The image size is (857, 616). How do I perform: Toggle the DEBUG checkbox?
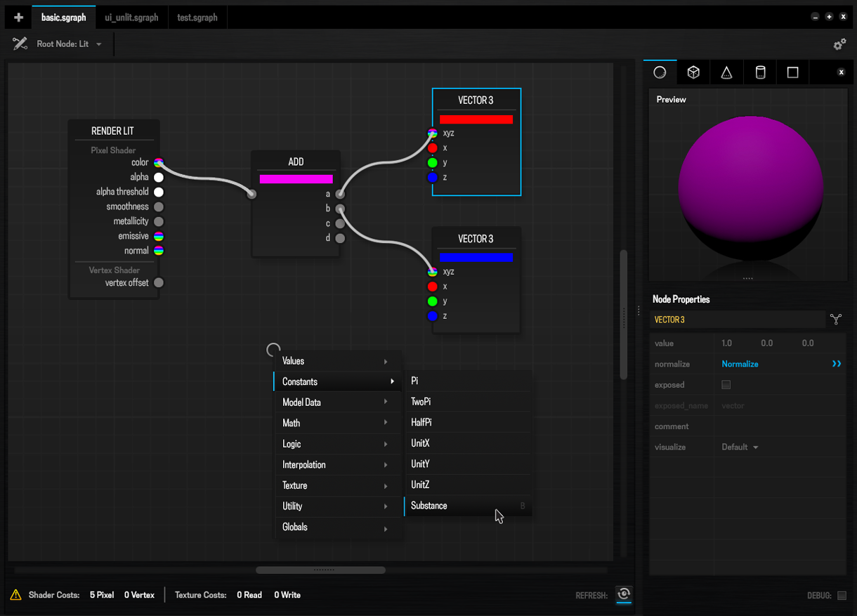pos(842,596)
